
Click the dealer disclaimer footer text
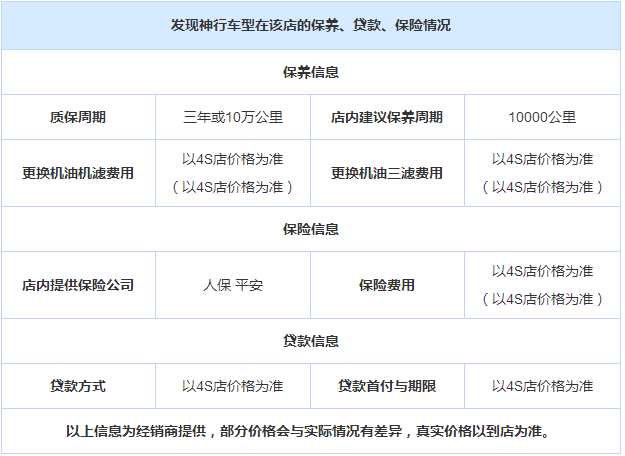click(x=311, y=431)
